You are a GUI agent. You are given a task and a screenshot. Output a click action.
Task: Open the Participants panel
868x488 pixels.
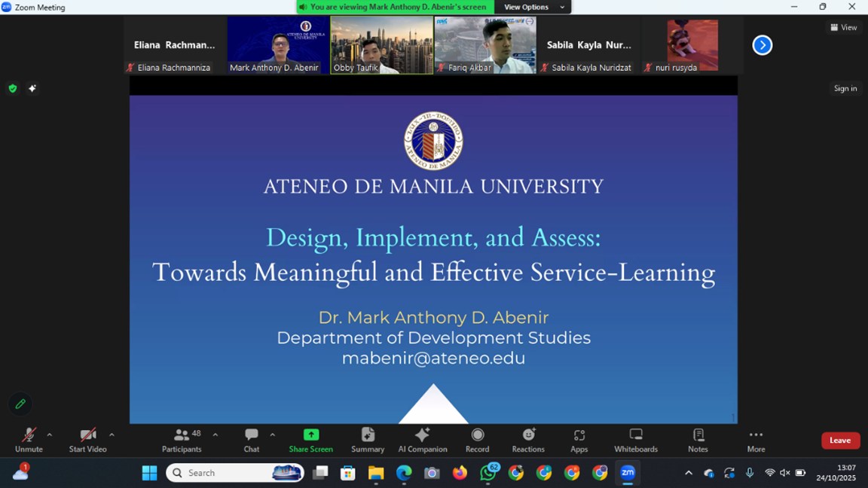[182, 441]
